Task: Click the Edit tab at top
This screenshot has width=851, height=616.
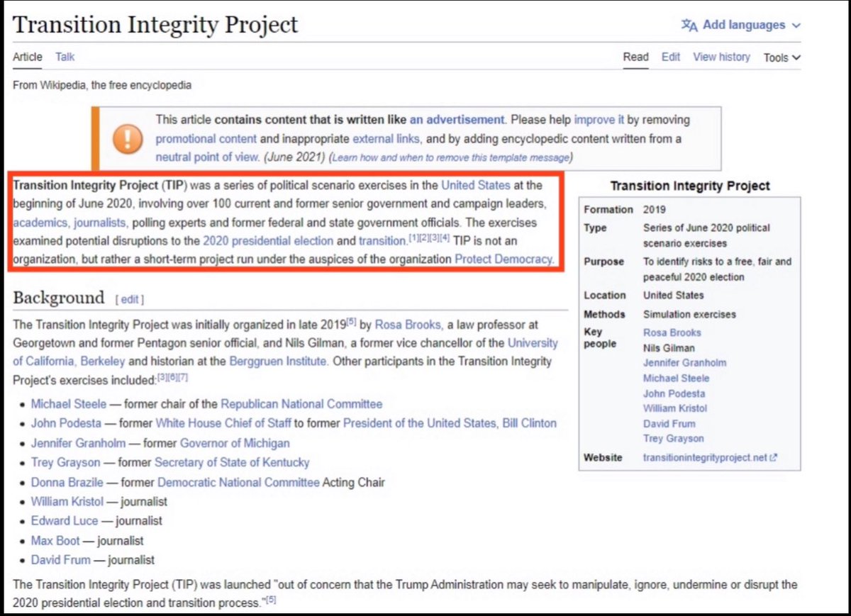Action: coord(670,57)
